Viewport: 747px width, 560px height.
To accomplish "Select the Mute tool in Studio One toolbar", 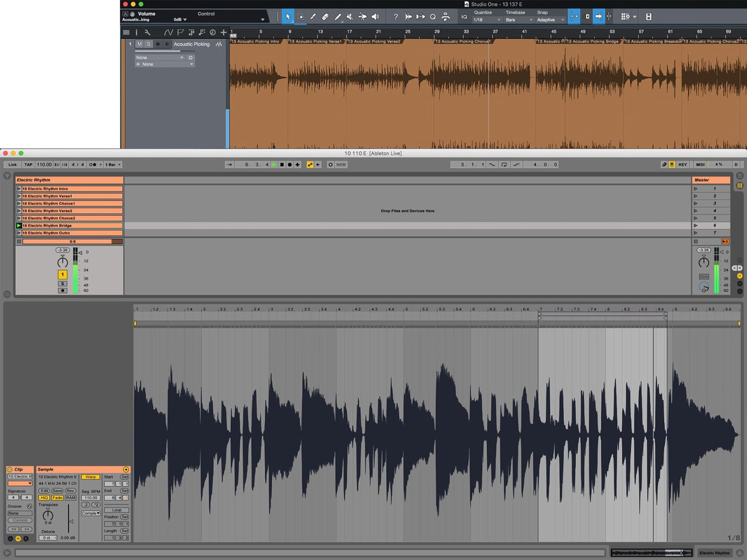I will click(349, 17).
